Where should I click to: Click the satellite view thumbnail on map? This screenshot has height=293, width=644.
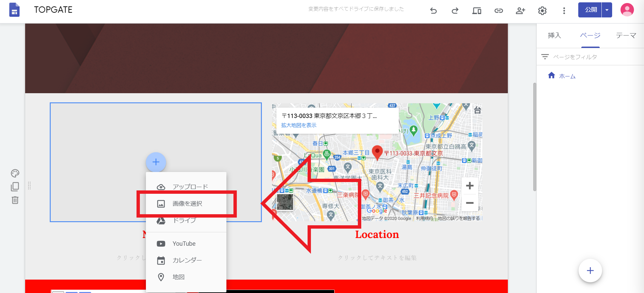pos(285,202)
